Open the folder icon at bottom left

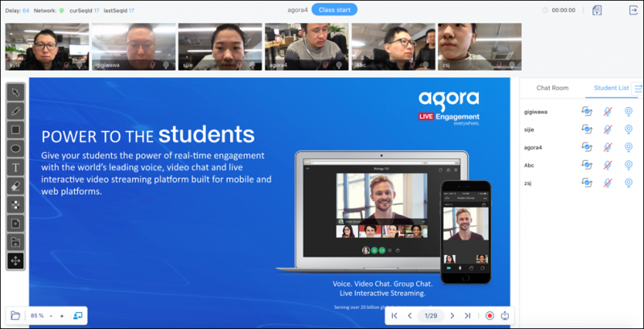(15, 316)
